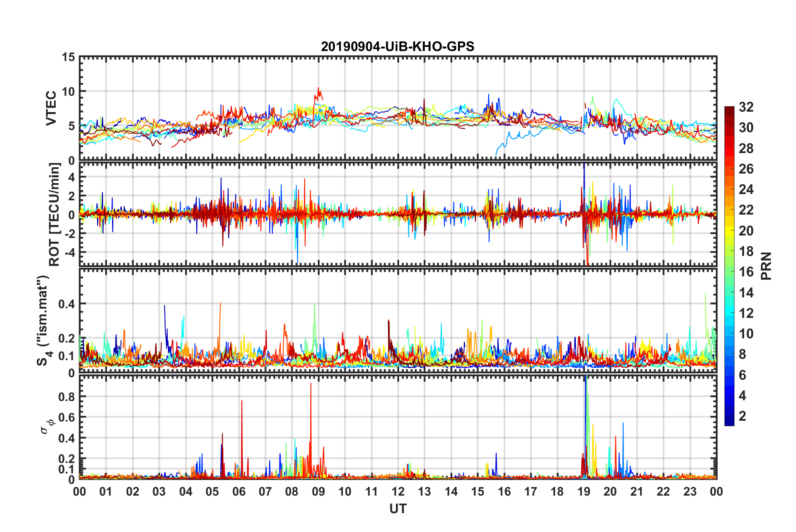Screen dimensions: 796x532
Task: Select VTEC axis tick label 5
Action: click(x=72, y=126)
